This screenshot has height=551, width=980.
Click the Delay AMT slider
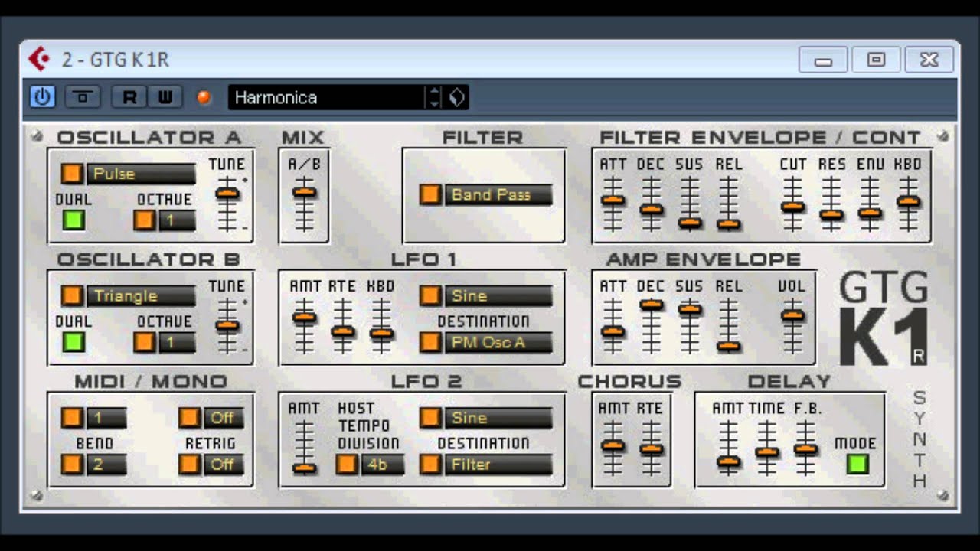728,448
